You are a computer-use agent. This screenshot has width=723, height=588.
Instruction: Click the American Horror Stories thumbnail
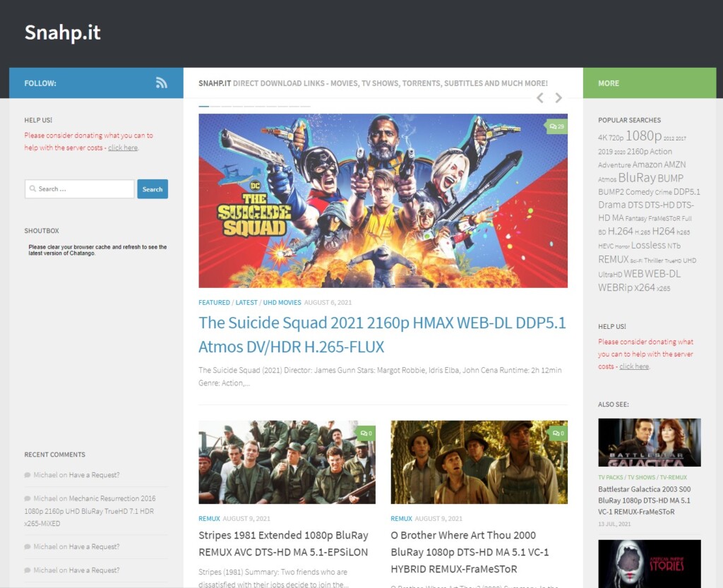pyautogui.click(x=650, y=563)
